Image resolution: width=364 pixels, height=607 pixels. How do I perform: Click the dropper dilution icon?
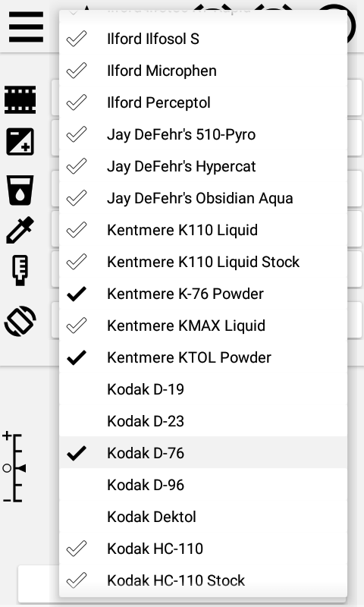tap(20, 230)
